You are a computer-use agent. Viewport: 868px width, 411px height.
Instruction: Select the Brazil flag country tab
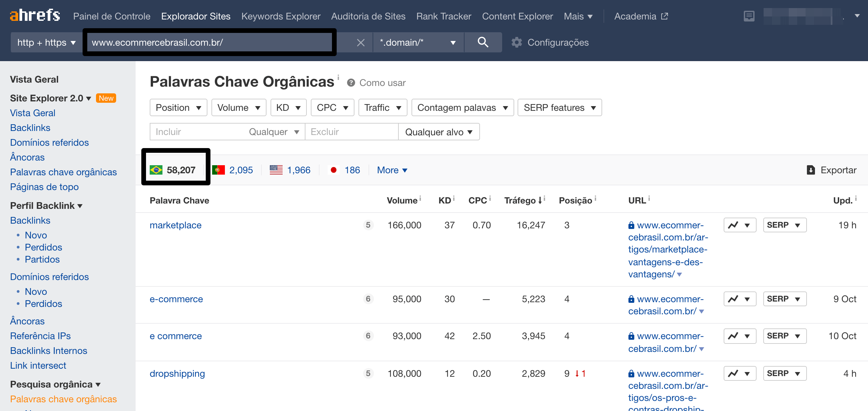point(172,170)
